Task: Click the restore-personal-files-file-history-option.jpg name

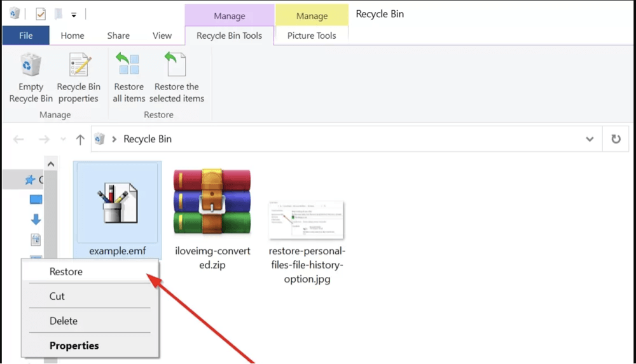Action: (x=307, y=265)
